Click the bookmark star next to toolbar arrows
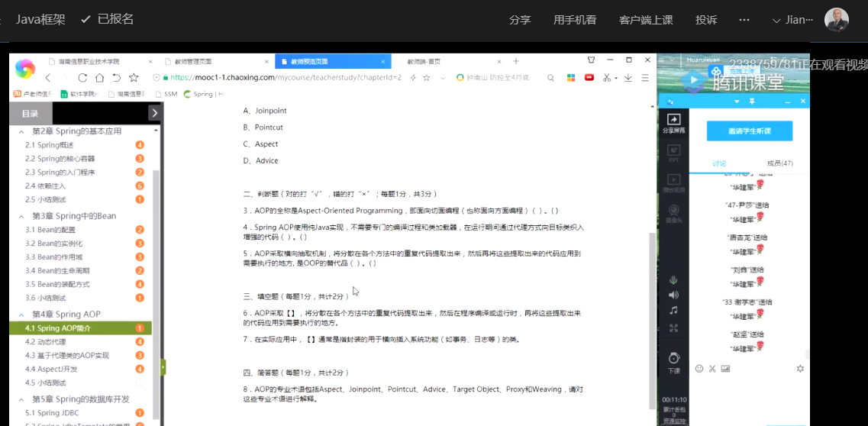Image resolution: width=868 pixels, height=426 pixels. point(134,77)
